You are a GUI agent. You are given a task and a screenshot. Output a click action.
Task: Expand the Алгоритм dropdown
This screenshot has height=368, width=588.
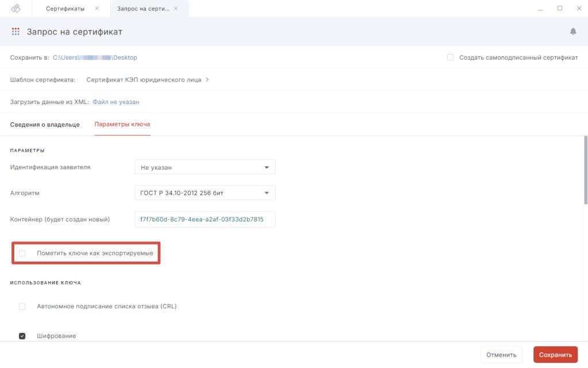point(205,193)
